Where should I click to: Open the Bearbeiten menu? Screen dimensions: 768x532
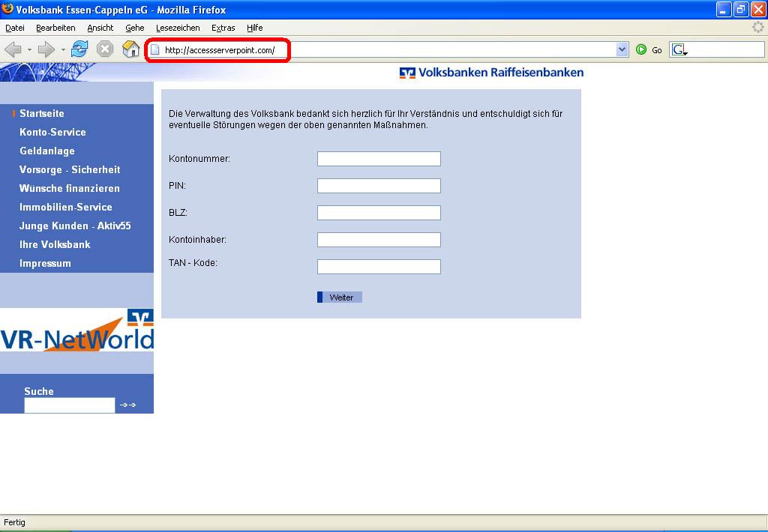[x=55, y=28]
